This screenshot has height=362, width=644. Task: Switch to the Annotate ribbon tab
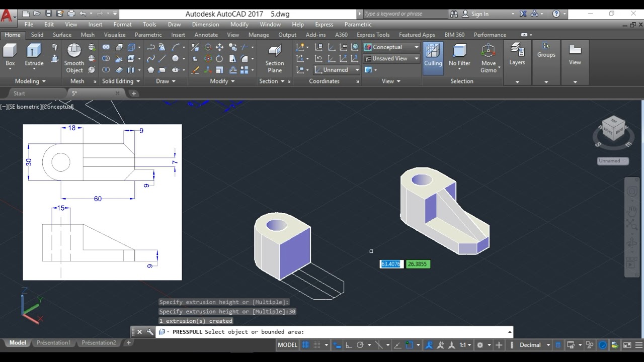206,35
